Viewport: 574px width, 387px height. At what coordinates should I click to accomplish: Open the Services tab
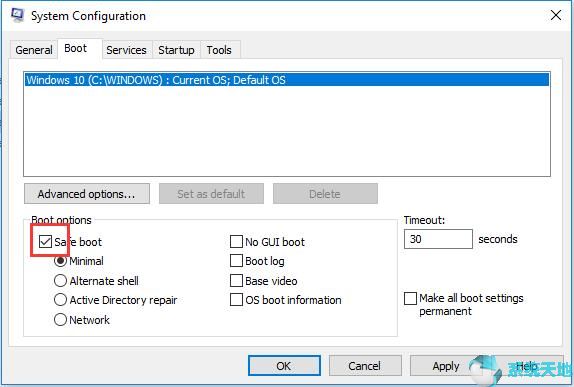(126, 50)
